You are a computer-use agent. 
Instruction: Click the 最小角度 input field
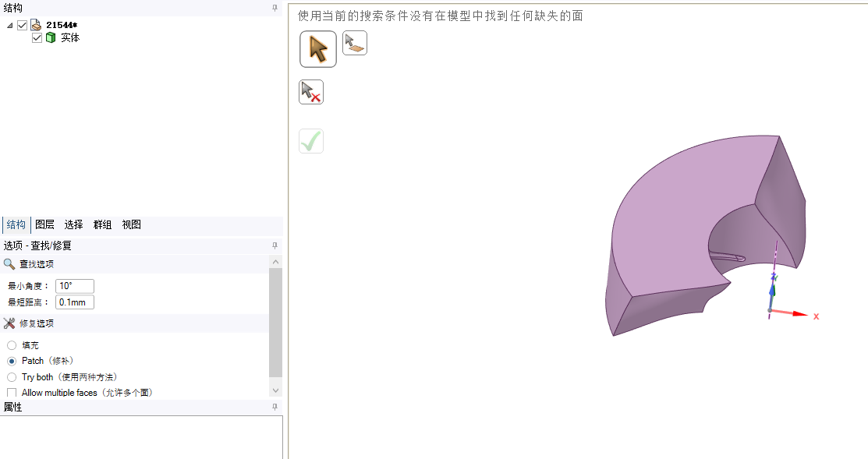75,286
